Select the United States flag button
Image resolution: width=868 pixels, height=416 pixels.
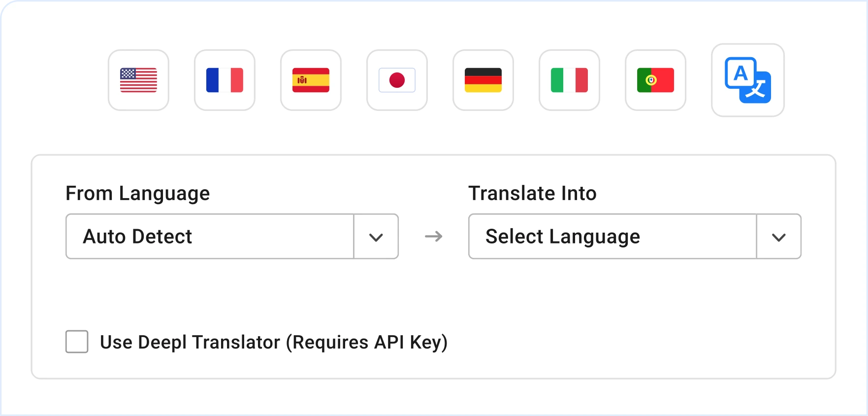138,80
